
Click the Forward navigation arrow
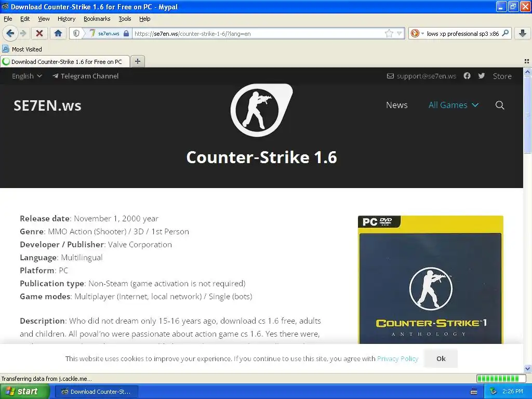pyautogui.click(x=23, y=33)
